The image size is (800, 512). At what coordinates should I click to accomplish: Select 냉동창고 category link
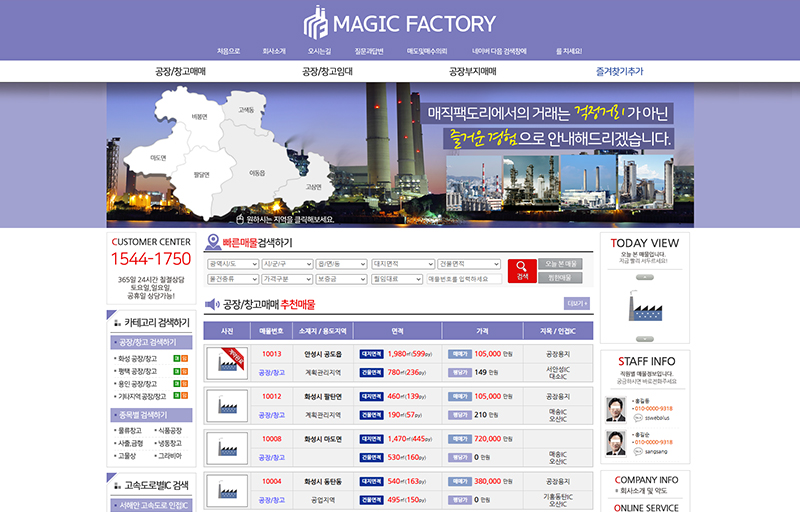coord(169,443)
